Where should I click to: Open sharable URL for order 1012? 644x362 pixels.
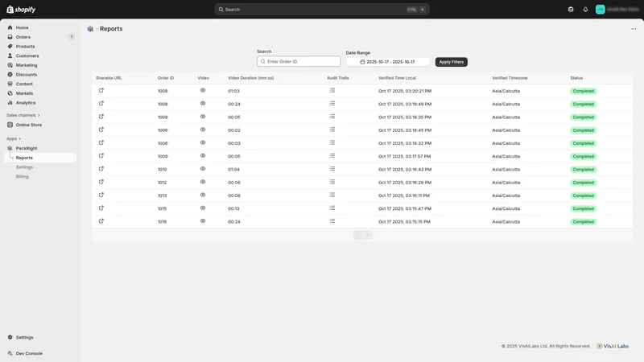[x=101, y=182]
